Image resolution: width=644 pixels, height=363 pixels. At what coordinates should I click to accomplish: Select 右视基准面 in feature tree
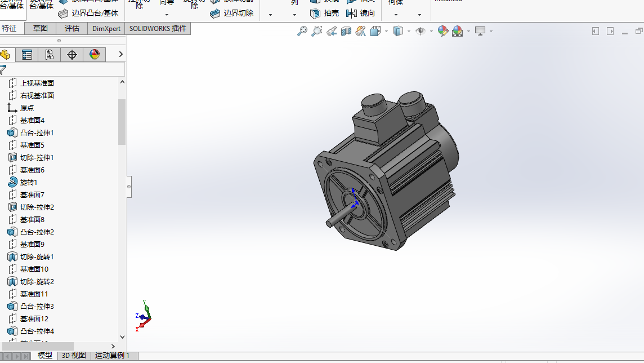coord(37,95)
